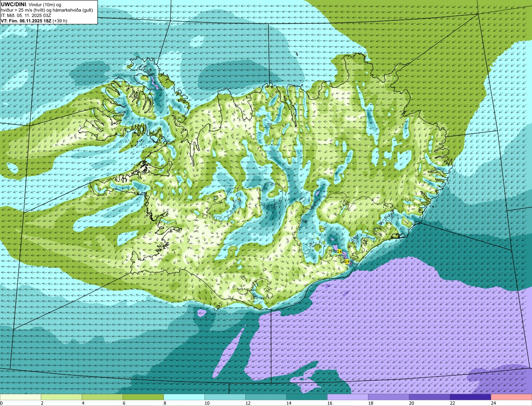Click the 22–24 m/s dark indigo legend swatch
This screenshot has width=532, height=406.
470,397
